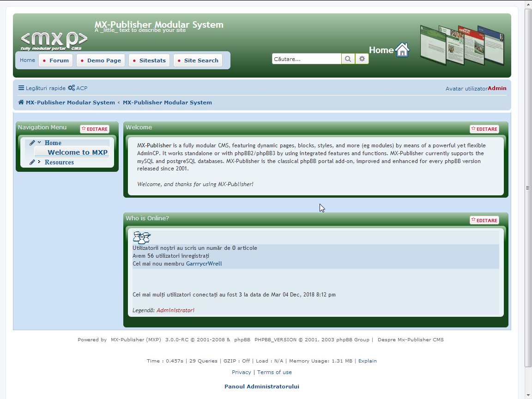Viewport: 532px width, 399px height.
Task: Click the search magnifier icon
Action: click(348, 59)
